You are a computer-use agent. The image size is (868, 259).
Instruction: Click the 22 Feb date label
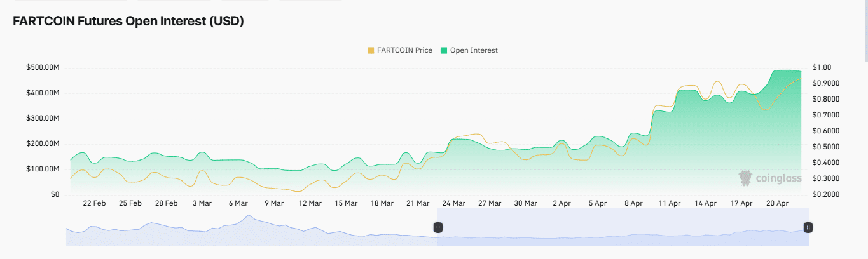click(x=94, y=203)
